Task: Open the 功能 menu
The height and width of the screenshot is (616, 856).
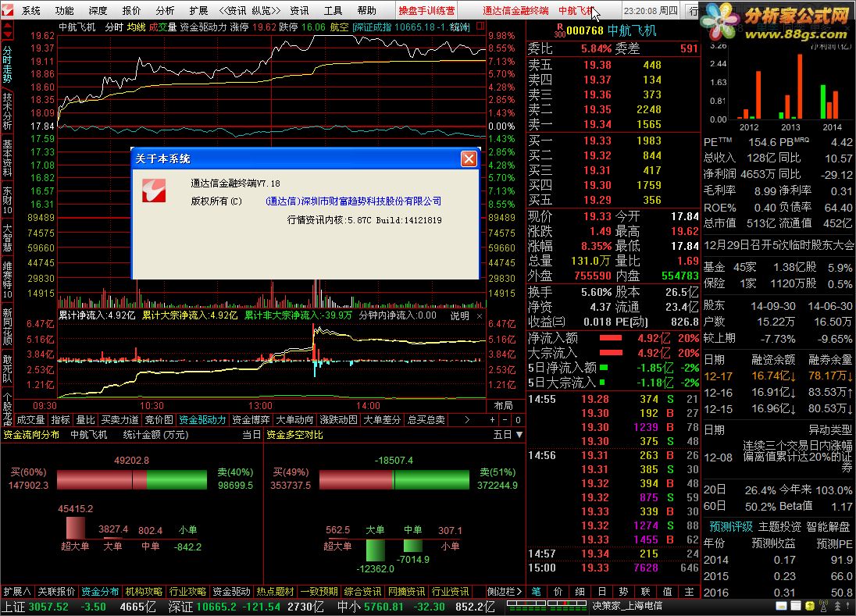Action: click(x=64, y=10)
